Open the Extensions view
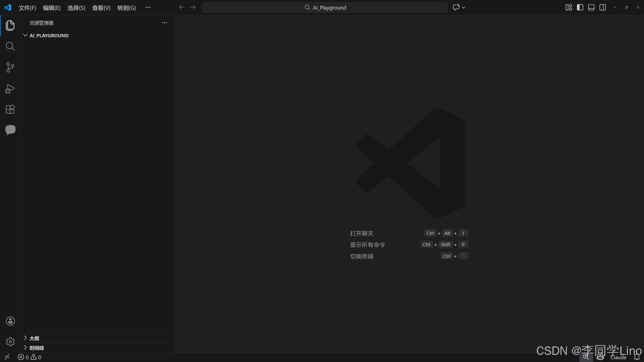 point(10,109)
